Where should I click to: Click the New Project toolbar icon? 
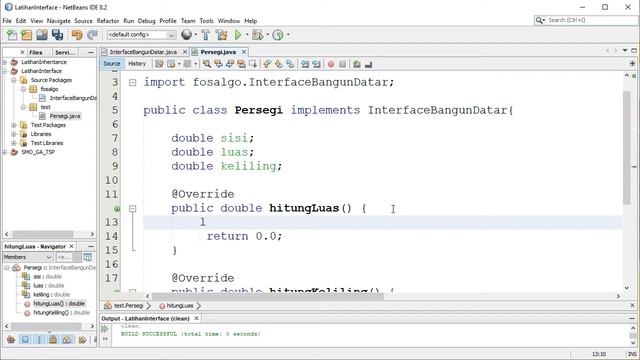27,35
